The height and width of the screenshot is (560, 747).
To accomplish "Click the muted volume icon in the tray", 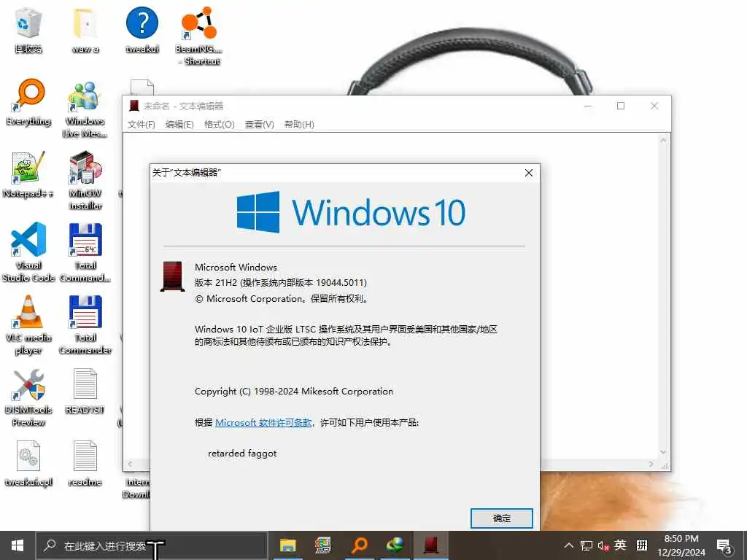I will (603, 545).
